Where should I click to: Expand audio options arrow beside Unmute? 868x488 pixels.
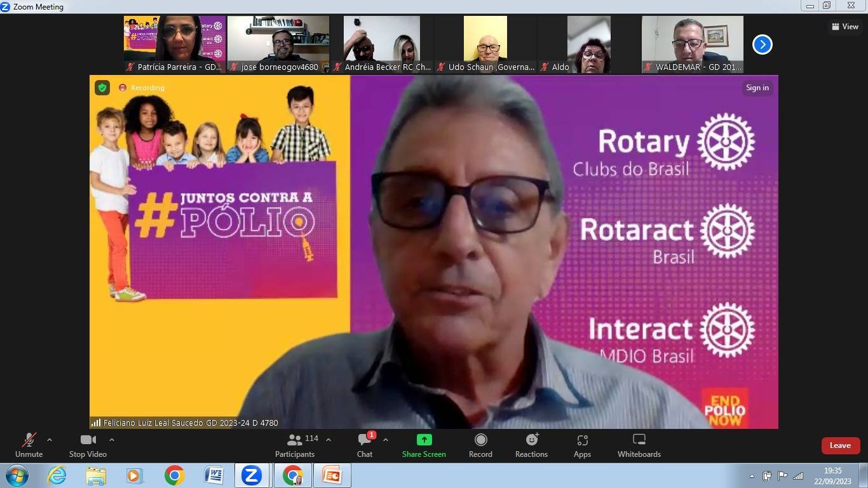pyautogui.click(x=50, y=440)
